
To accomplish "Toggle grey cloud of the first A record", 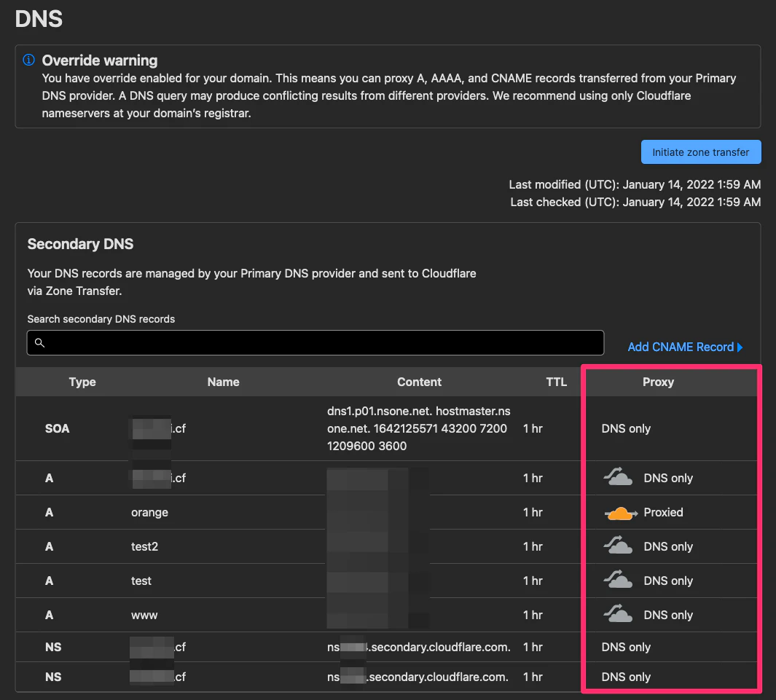I will tap(618, 476).
